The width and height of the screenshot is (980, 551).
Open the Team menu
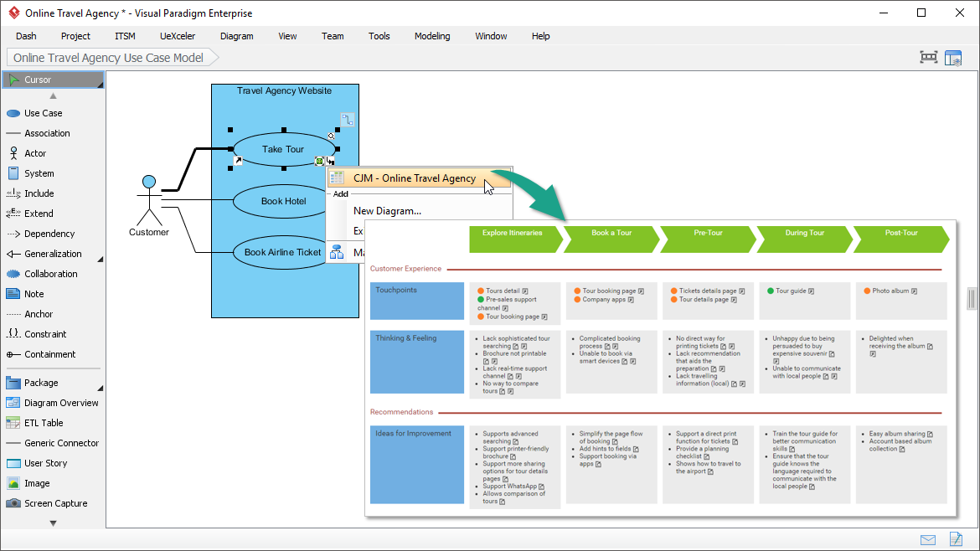tap(333, 36)
